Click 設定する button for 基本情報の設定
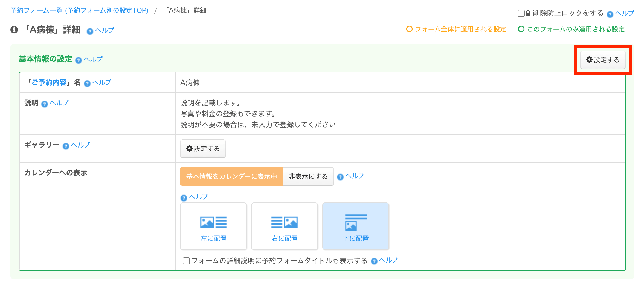644x283 pixels. tap(603, 60)
